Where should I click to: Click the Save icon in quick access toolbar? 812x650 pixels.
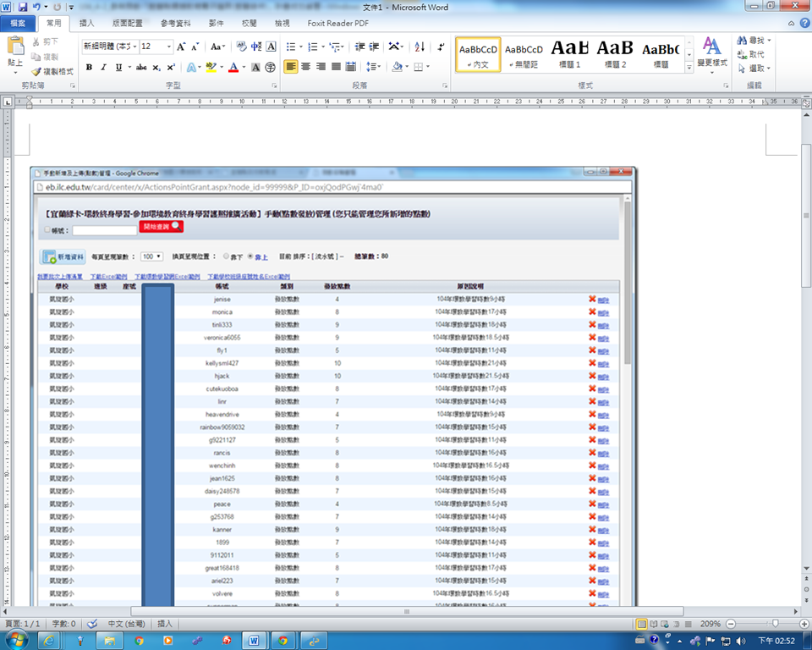pos(23,7)
